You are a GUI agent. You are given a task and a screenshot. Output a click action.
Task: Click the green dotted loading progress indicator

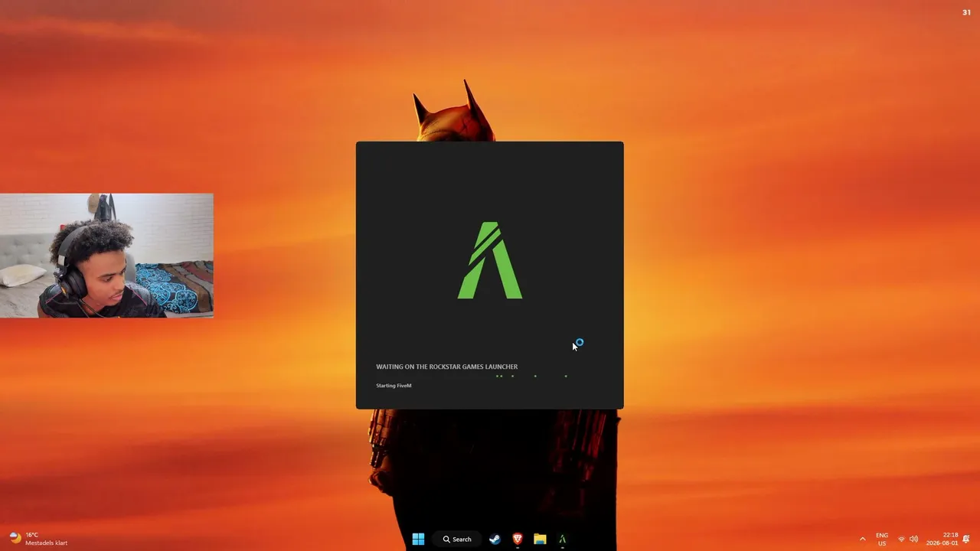(x=532, y=376)
